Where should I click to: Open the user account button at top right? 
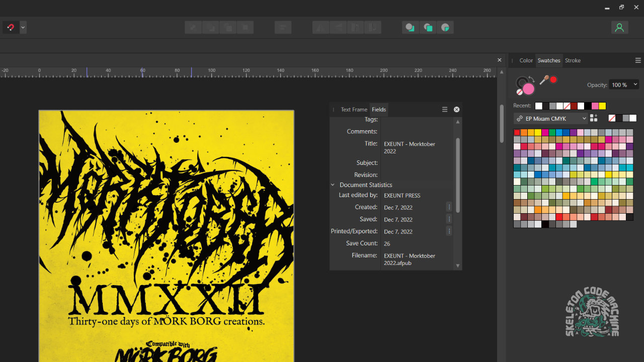[x=619, y=27]
